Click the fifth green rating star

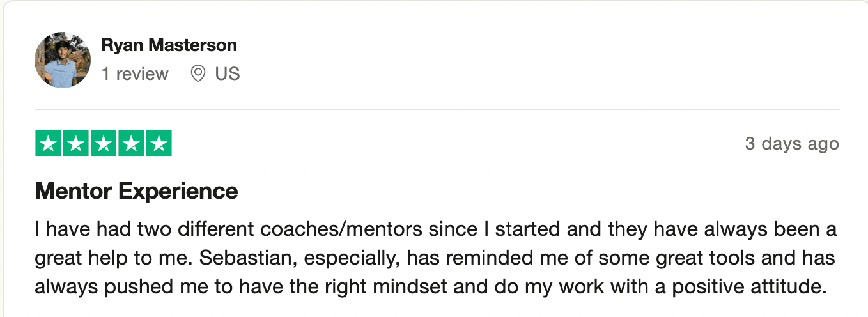(159, 144)
